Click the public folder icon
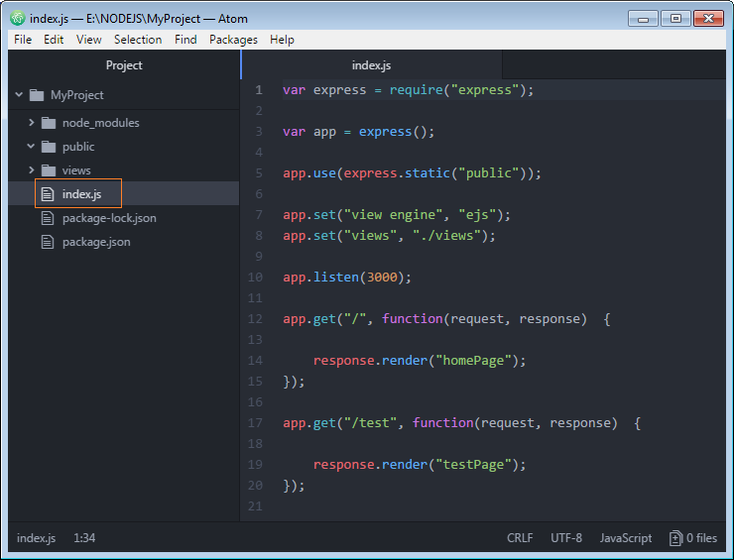This screenshot has height=560, width=734. click(49, 147)
